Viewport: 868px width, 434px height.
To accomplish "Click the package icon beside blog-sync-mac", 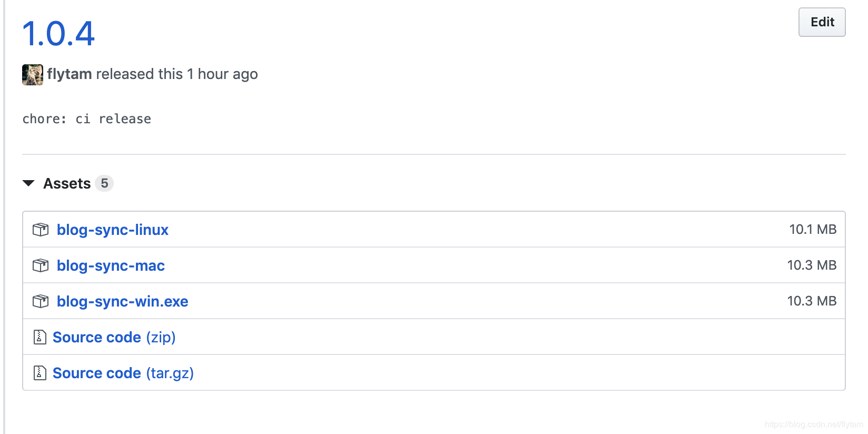I will click(41, 265).
